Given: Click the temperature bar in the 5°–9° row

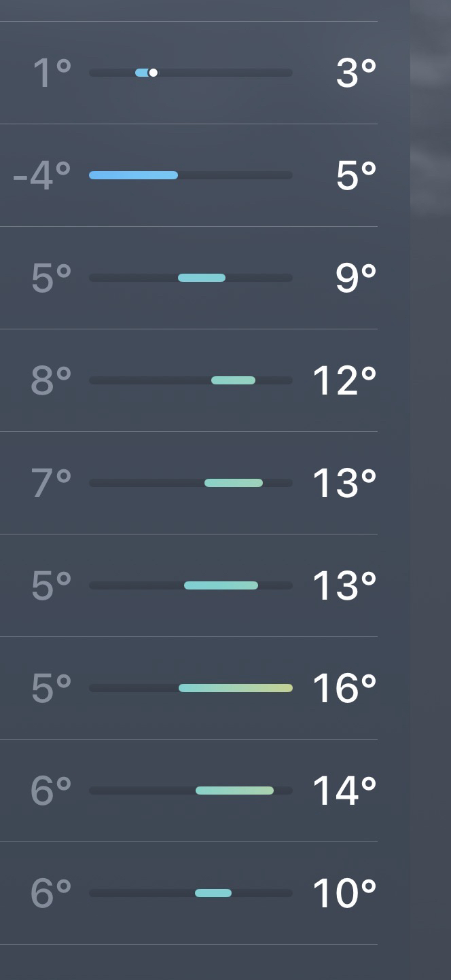Looking at the screenshot, I should coord(202,278).
